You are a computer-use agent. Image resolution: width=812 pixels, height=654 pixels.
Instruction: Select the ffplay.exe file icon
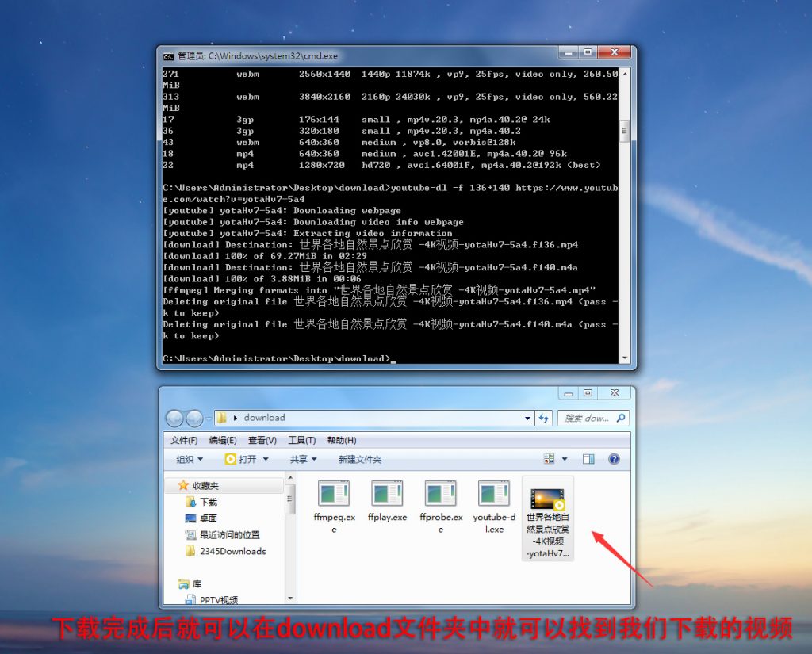387,494
